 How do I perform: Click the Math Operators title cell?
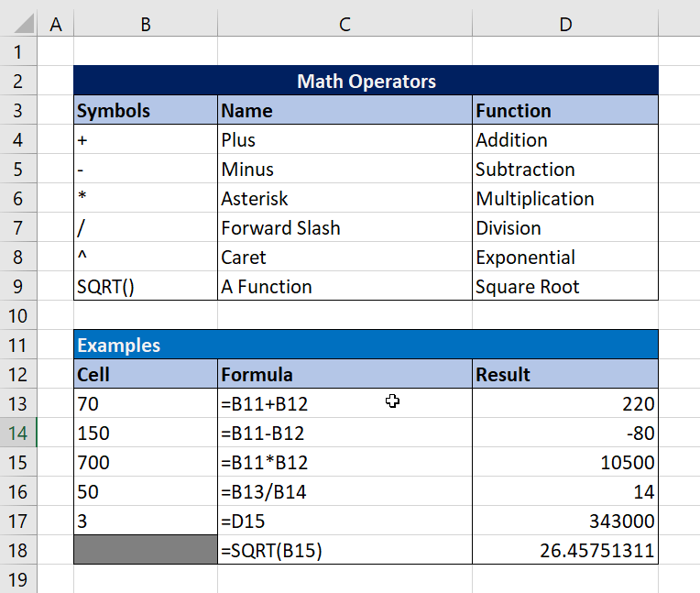point(366,82)
